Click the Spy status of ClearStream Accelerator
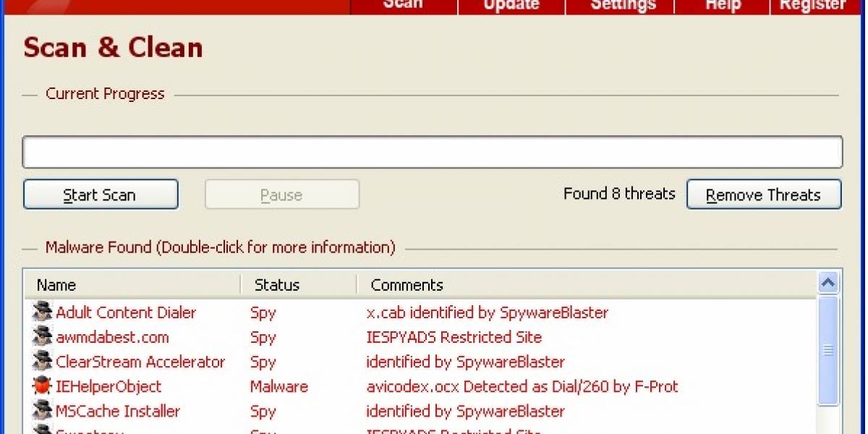Screen dimensions: 868x434 263,362
